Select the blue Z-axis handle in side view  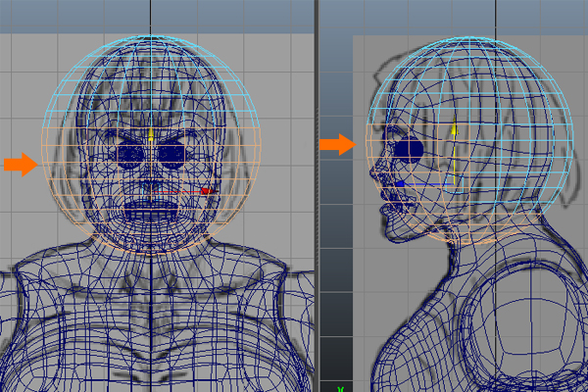tap(400, 184)
